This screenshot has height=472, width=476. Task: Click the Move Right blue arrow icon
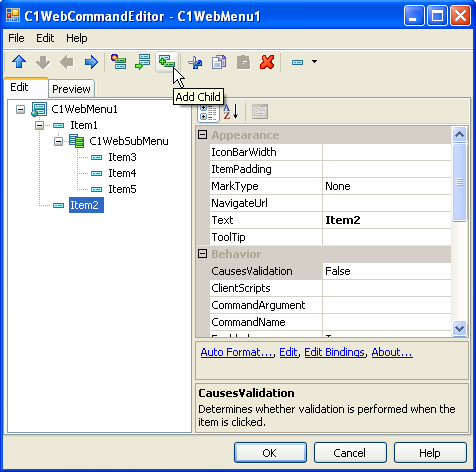pos(91,62)
